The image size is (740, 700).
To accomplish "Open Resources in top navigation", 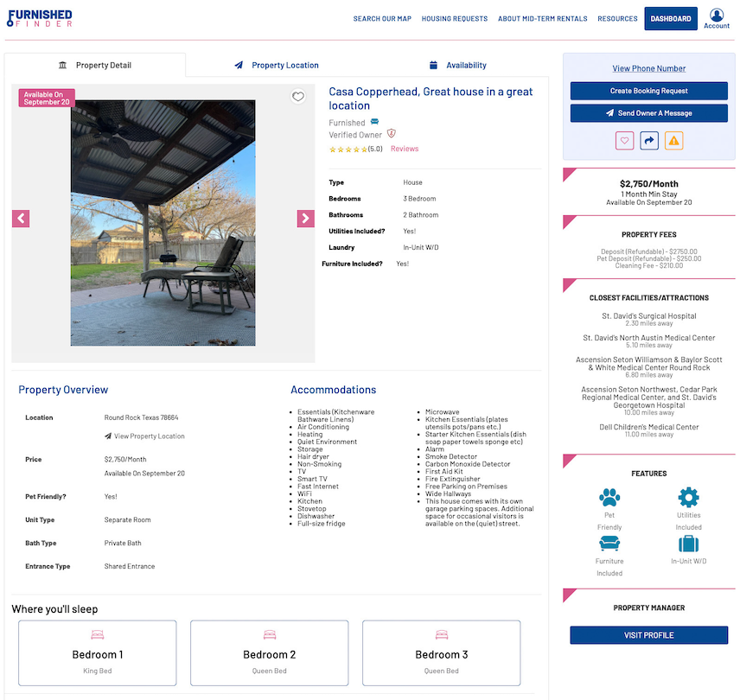I will tap(617, 19).
